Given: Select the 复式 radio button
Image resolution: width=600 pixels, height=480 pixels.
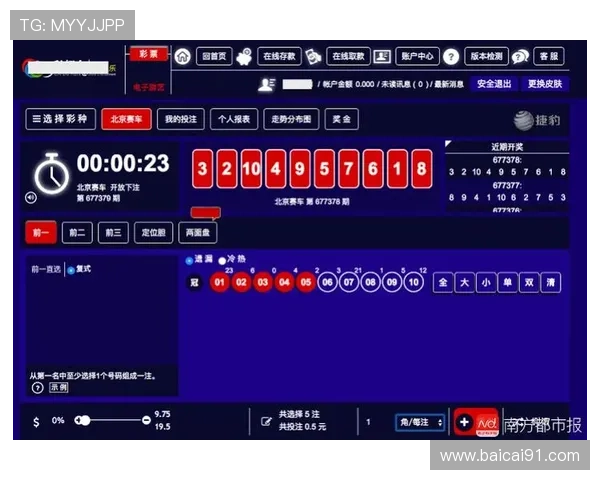Looking at the screenshot, I should pos(70,269).
